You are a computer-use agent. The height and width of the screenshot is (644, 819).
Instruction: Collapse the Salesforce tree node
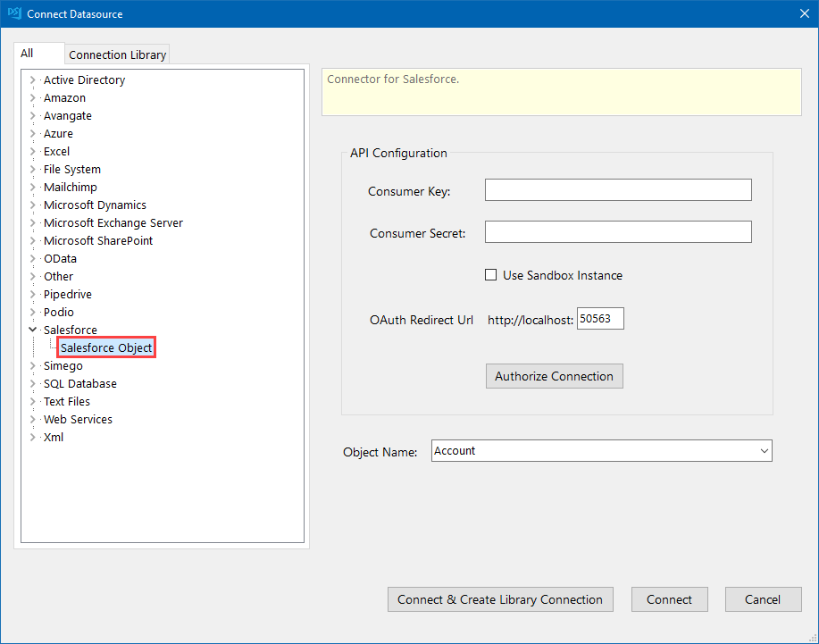(32, 330)
